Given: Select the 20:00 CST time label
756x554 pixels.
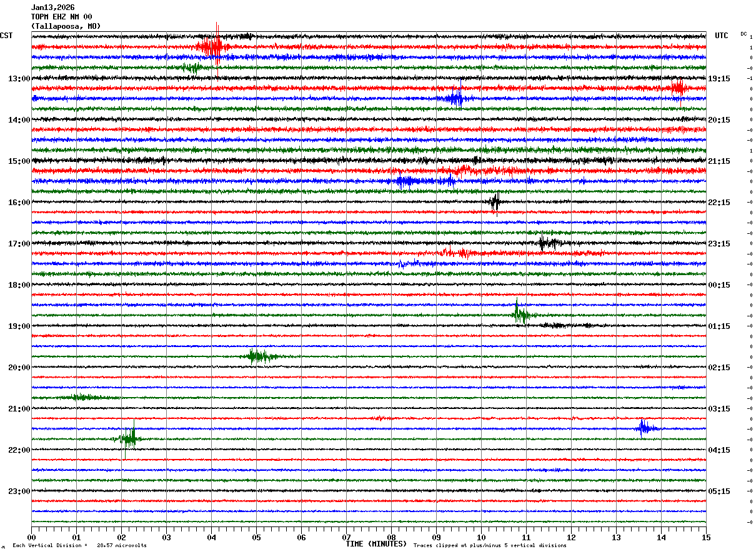Looking at the screenshot, I should click(19, 368).
